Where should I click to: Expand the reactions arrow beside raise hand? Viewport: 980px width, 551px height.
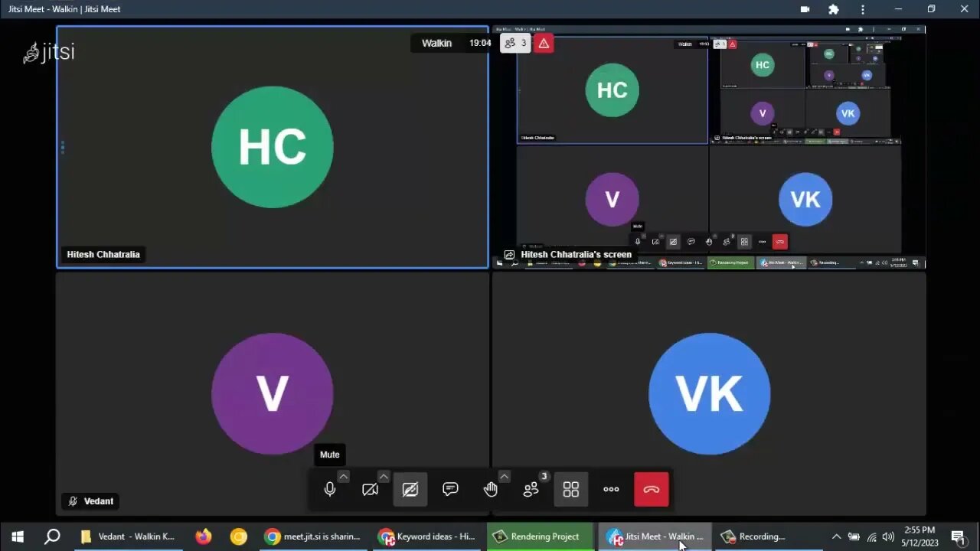pos(505,476)
